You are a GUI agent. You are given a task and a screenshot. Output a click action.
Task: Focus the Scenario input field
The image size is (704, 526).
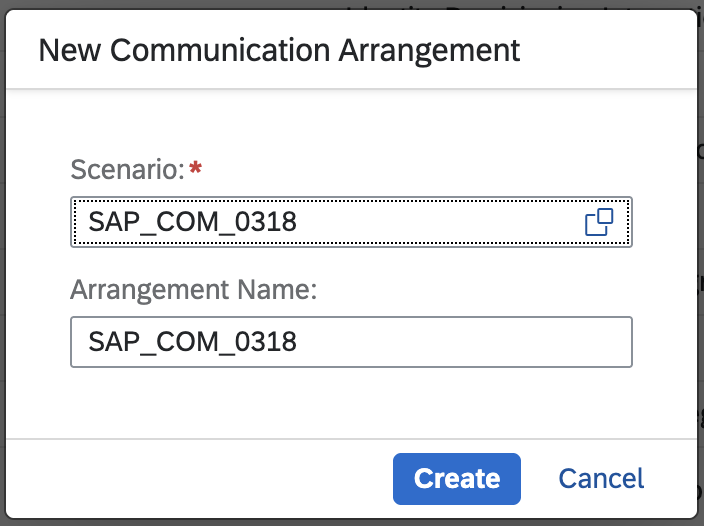351,222
